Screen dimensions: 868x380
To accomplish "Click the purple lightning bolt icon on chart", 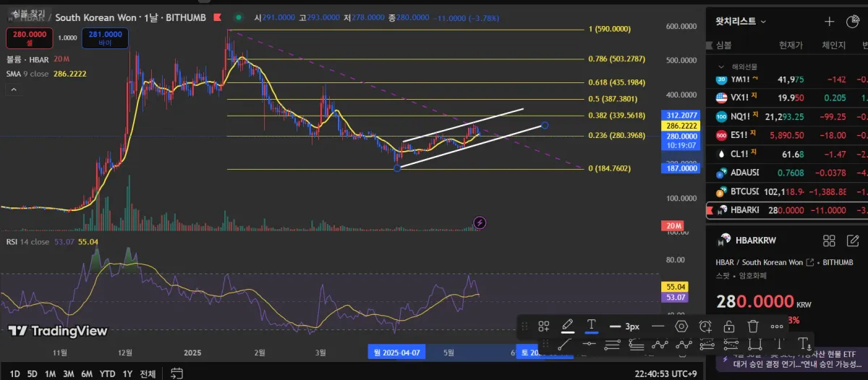I will click(x=479, y=223).
